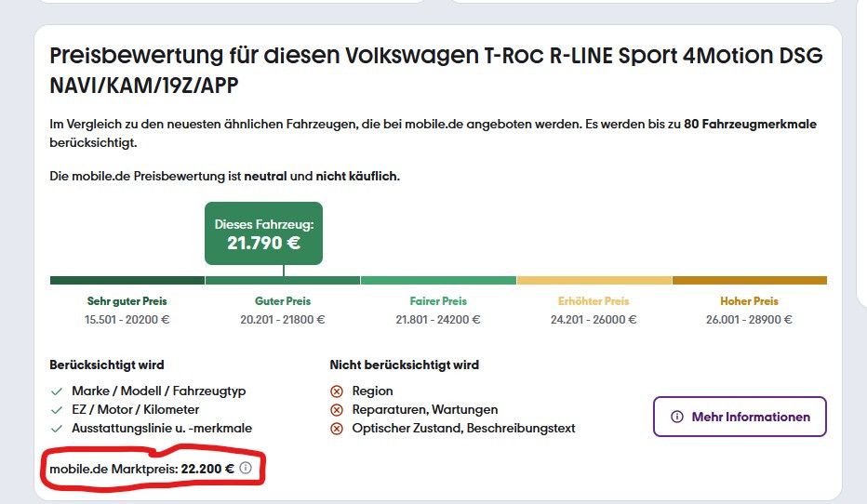Click the Dieses Fahrzeug 21.790 € price badge
The image size is (867, 504).
(x=264, y=233)
